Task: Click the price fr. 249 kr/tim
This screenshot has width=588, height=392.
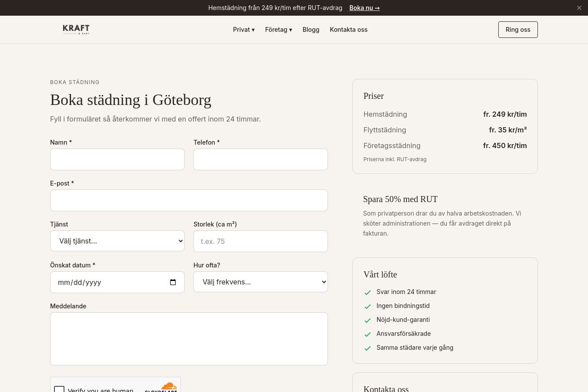Action: point(505,114)
